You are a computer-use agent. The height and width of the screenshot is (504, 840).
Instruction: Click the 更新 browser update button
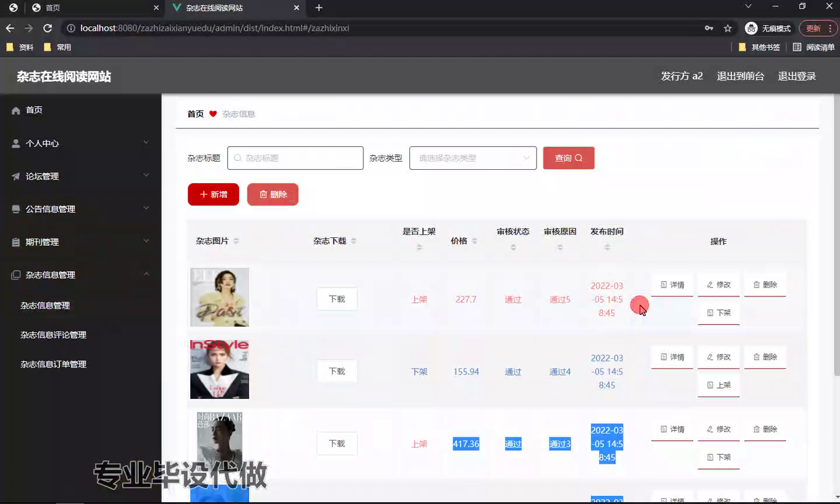click(813, 28)
